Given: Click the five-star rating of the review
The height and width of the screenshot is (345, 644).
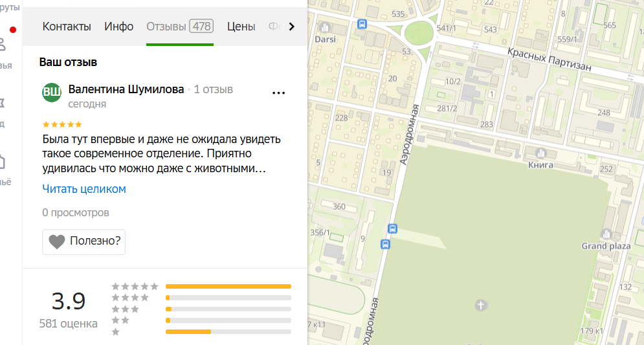Looking at the screenshot, I should click(62, 124).
